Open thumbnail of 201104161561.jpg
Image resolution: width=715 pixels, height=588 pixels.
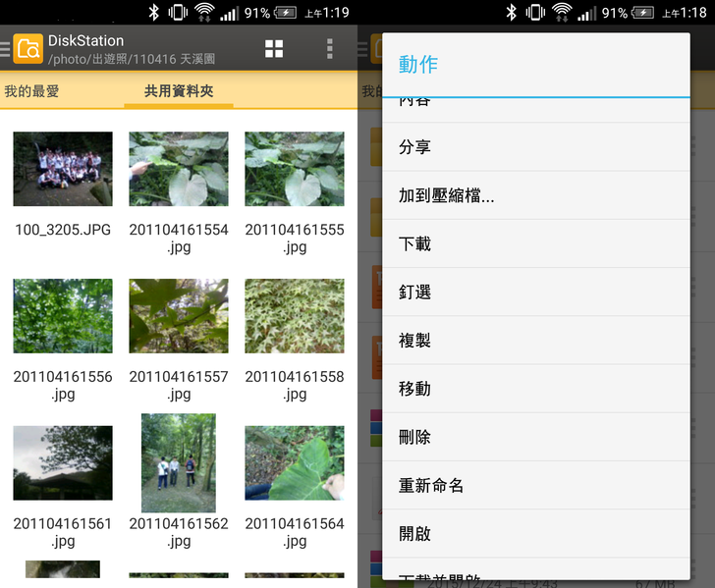click(63, 463)
